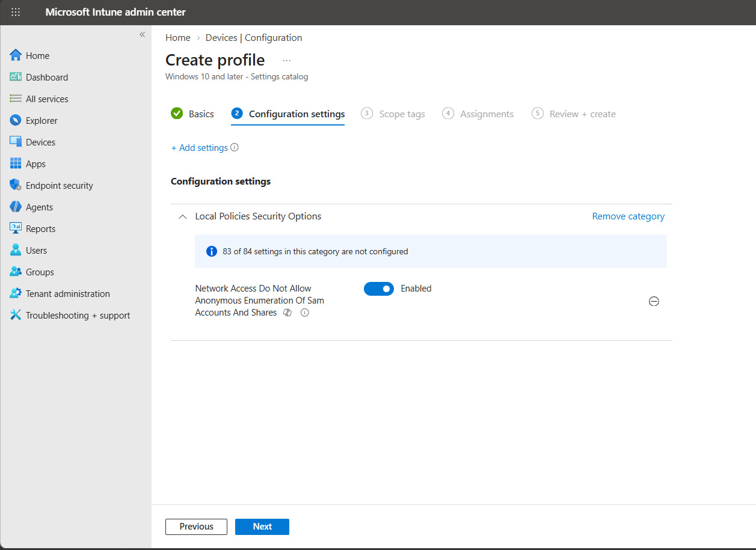Screen dimensions: 756x550
Task: Select the Assignments step tab
Action: (478, 114)
